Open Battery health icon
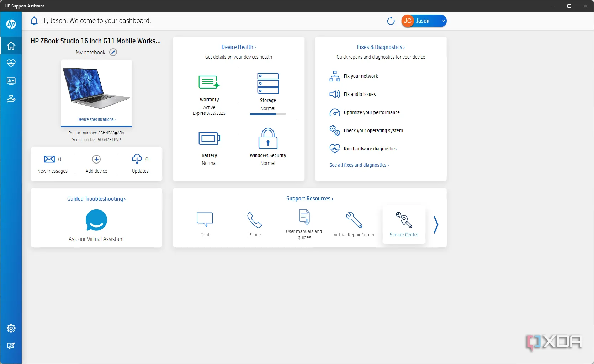 [x=209, y=138]
